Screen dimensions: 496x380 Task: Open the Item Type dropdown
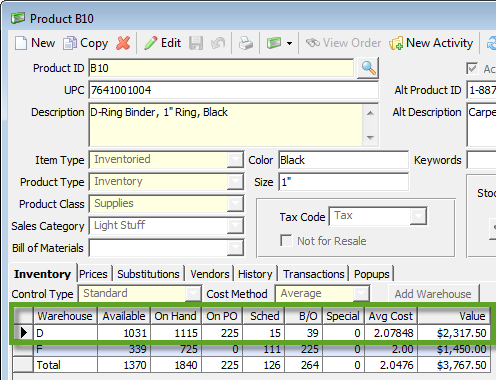(x=235, y=160)
